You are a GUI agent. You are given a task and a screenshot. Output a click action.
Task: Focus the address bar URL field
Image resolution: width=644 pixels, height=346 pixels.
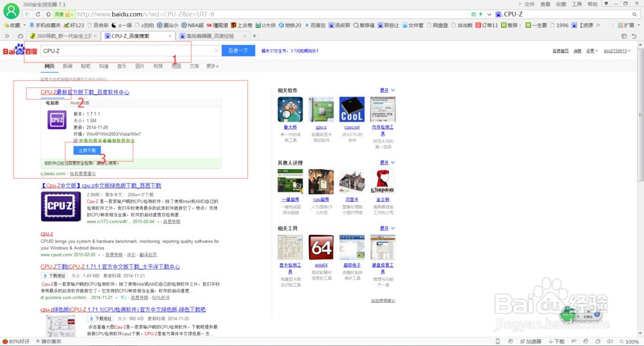(271, 14)
